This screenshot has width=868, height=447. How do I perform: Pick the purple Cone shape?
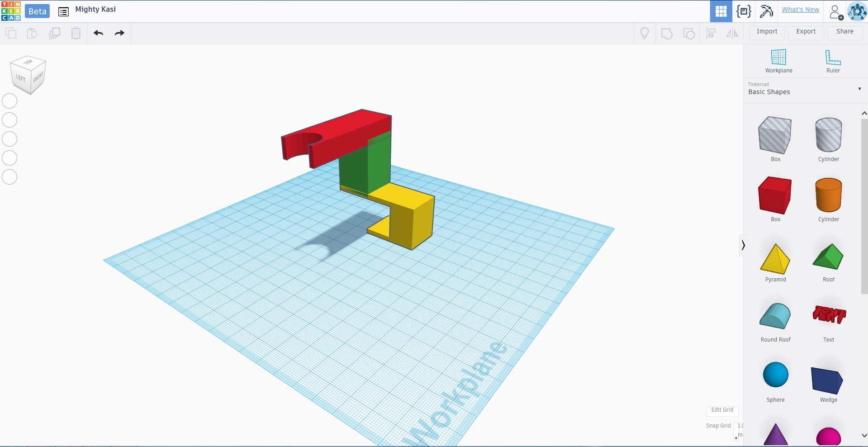(775, 434)
